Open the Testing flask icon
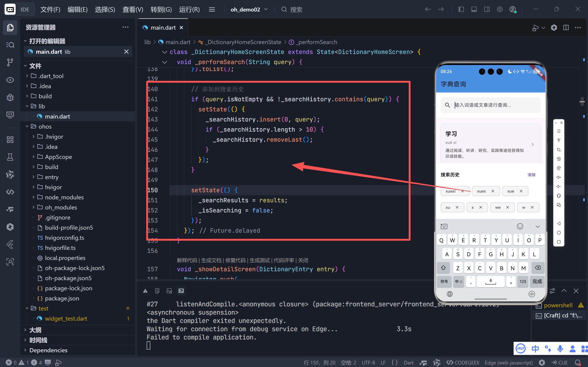This screenshot has height=367, width=588. pyautogui.click(x=10, y=157)
